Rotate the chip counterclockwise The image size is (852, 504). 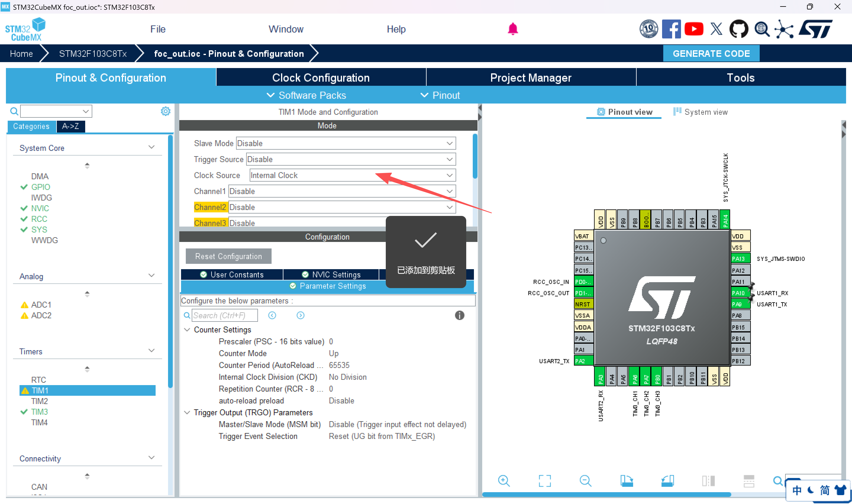click(667, 481)
